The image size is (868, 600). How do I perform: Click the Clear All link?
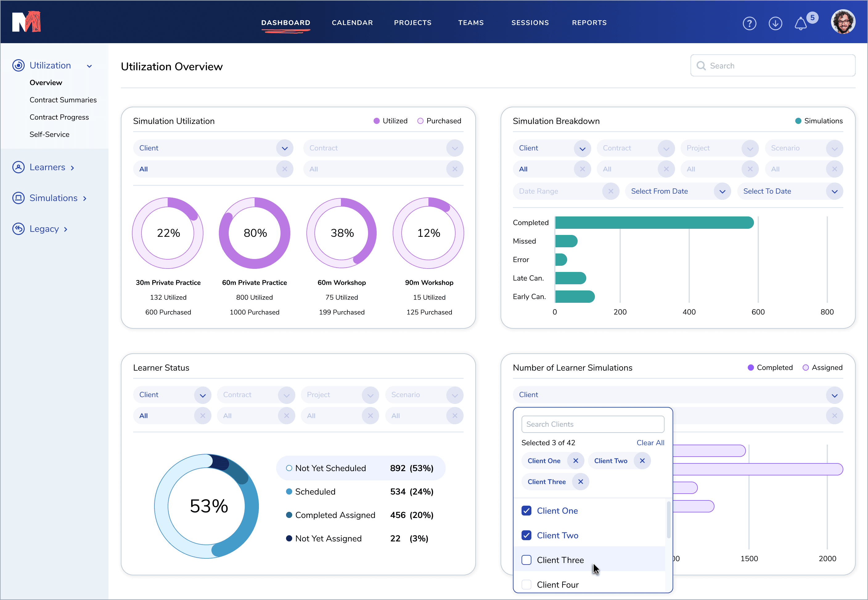pos(650,443)
